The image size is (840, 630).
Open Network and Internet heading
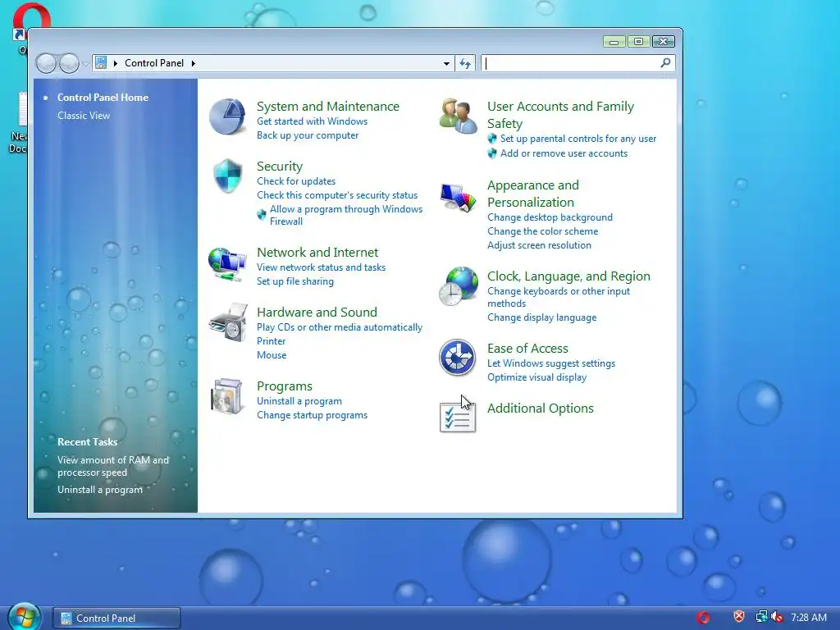click(317, 252)
